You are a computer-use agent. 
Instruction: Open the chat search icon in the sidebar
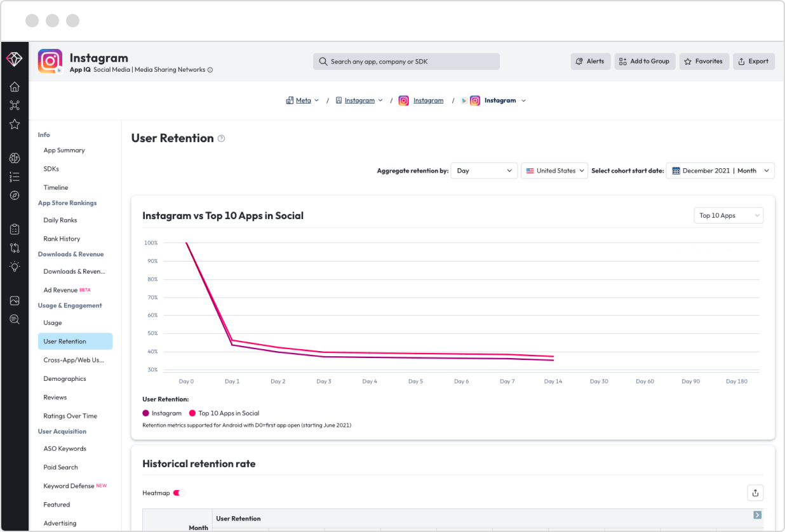[x=15, y=319]
